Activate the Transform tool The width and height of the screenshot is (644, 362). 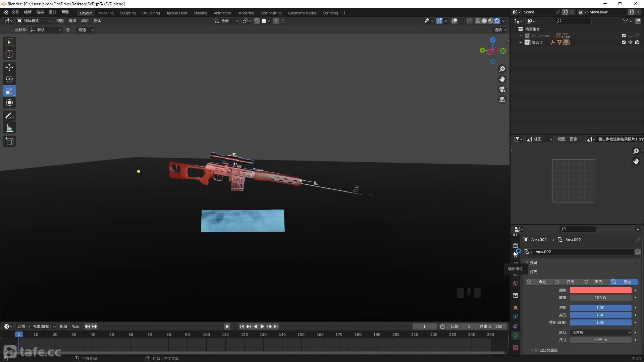tap(9, 103)
